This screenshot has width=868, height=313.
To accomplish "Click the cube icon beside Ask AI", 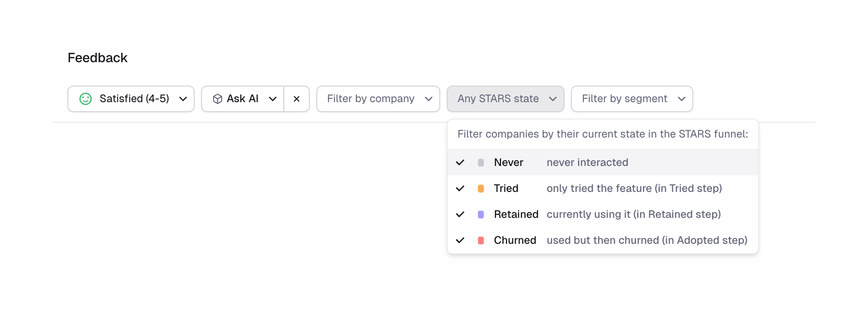I will [x=218, y=98].
